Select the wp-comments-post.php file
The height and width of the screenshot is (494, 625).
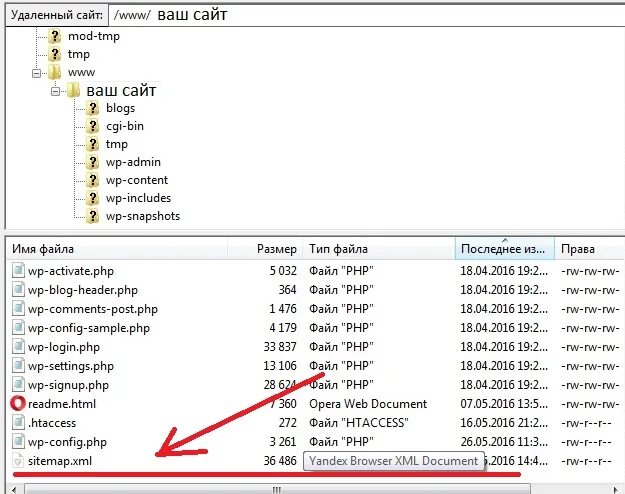93,309
